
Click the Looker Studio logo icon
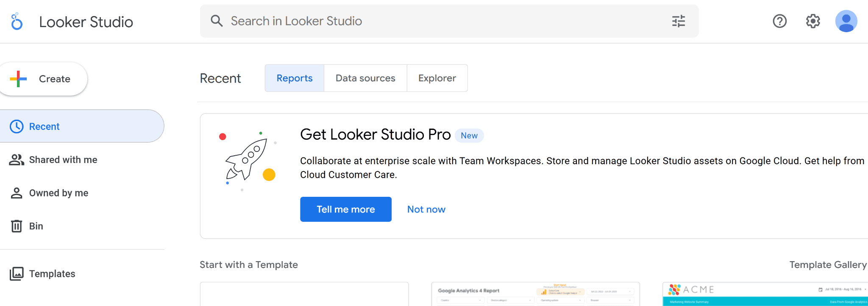coord(17,21)
